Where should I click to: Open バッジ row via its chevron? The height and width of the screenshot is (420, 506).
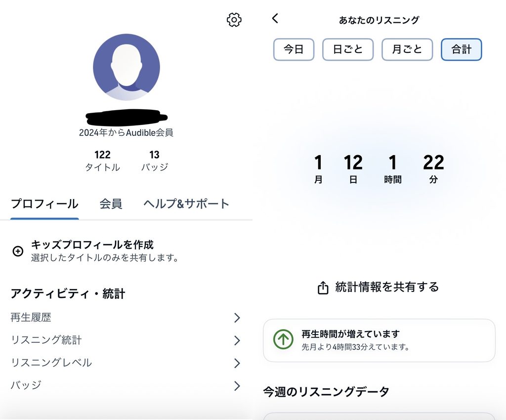click(237, 386)
